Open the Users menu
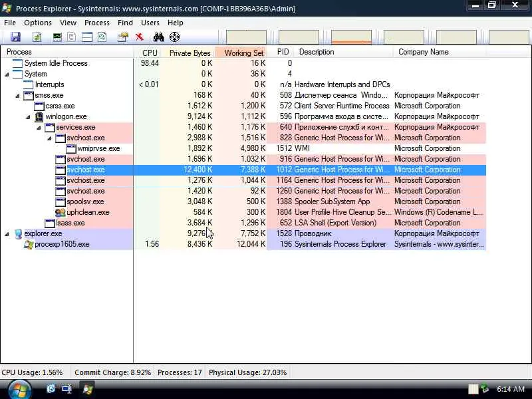The image size is (532, 399). click(x=150, y=23)
